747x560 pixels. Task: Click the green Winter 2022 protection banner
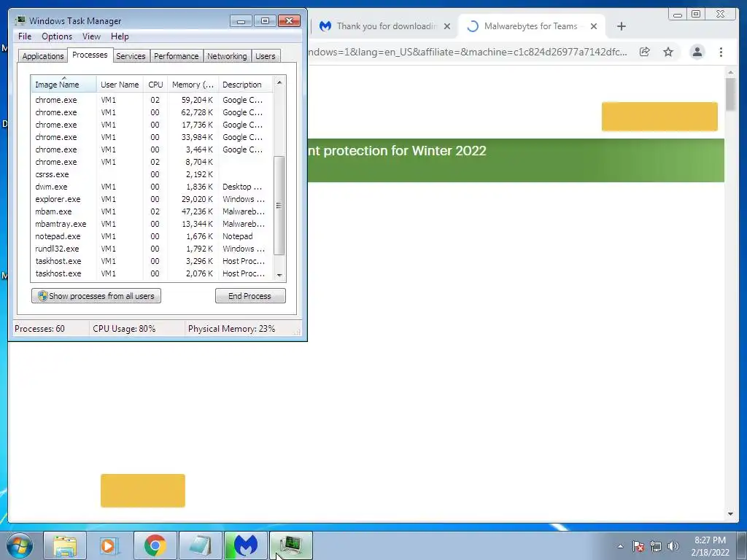(x=516, y=160)
